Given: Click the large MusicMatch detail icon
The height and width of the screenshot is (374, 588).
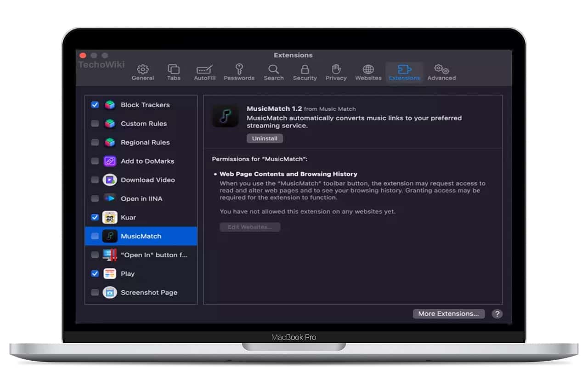Looking at the screenshot, I should [225, 116].
